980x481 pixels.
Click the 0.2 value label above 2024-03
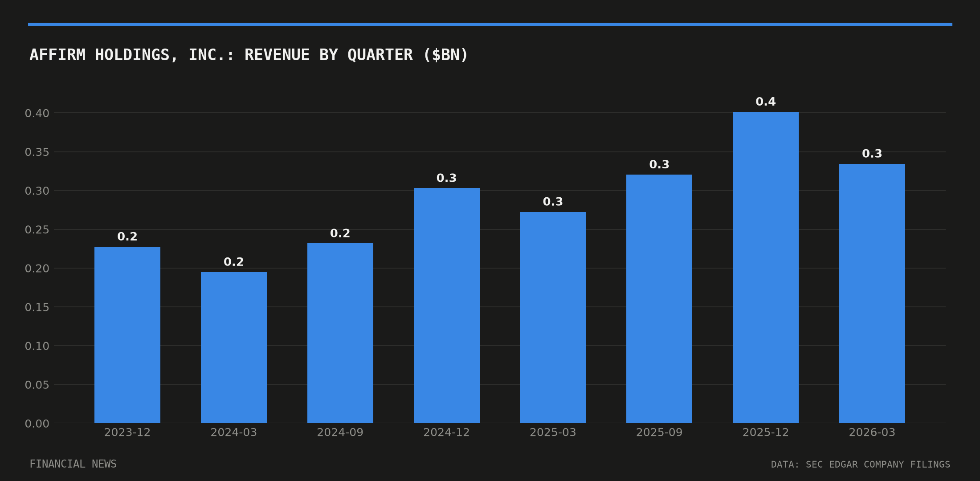[x=234, y=262]
